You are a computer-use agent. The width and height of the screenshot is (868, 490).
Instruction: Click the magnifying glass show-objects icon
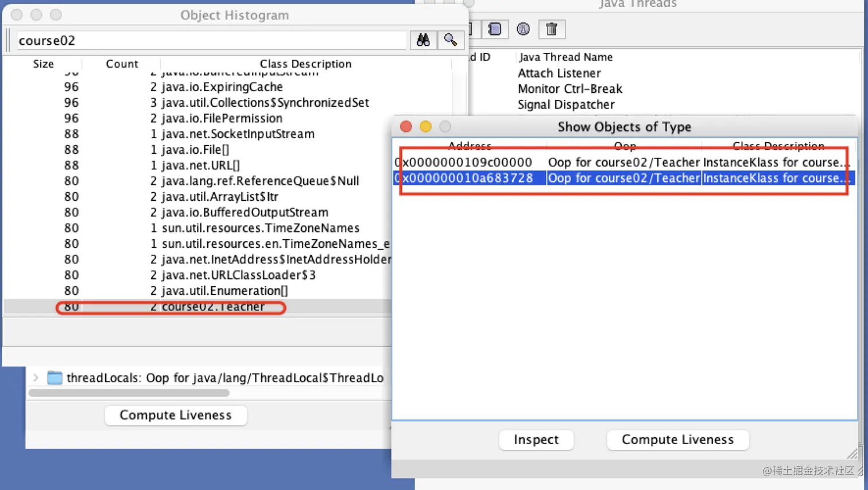pos(451,40)
